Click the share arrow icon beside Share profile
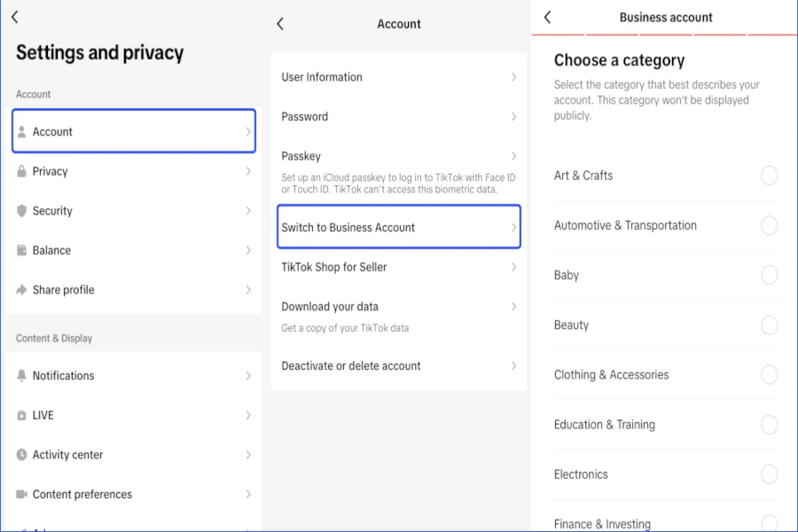The image size is (798, 532). pyautogui.click(x=21, y=290)
